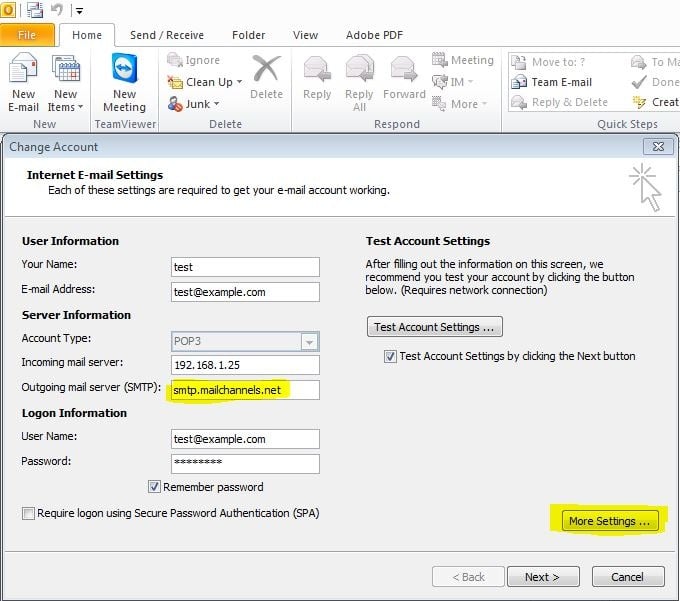This screenshot has width=680, height=601.
Task: Select the Move to: ? quick step
Action: pos(548,62)
